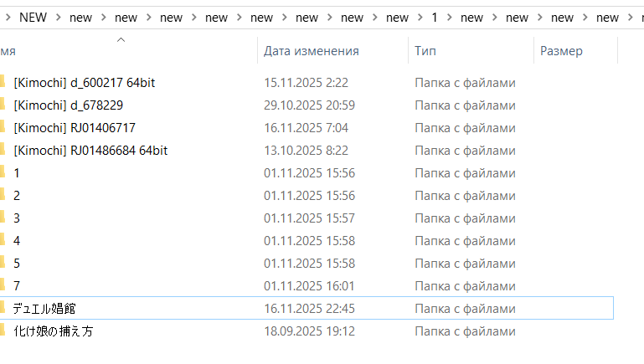
Task: Go to "NEW" in the breadcrumb path
Action: (33, 17)
